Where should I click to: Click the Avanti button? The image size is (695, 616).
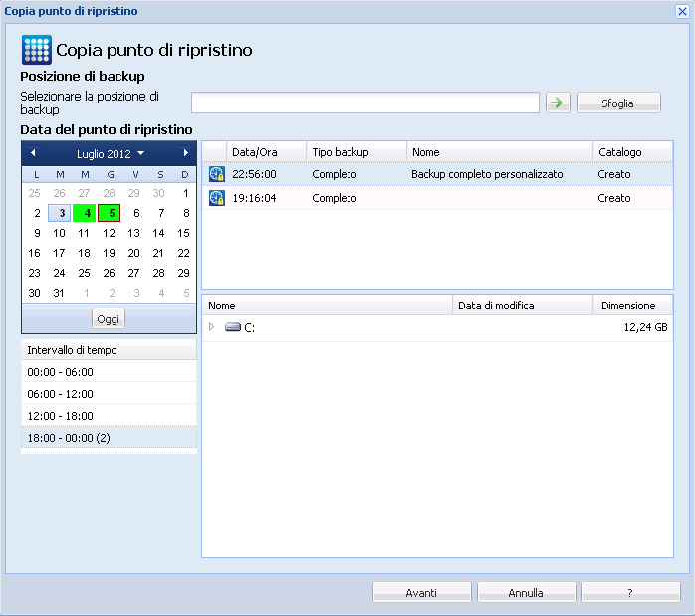tap(421, 592)
